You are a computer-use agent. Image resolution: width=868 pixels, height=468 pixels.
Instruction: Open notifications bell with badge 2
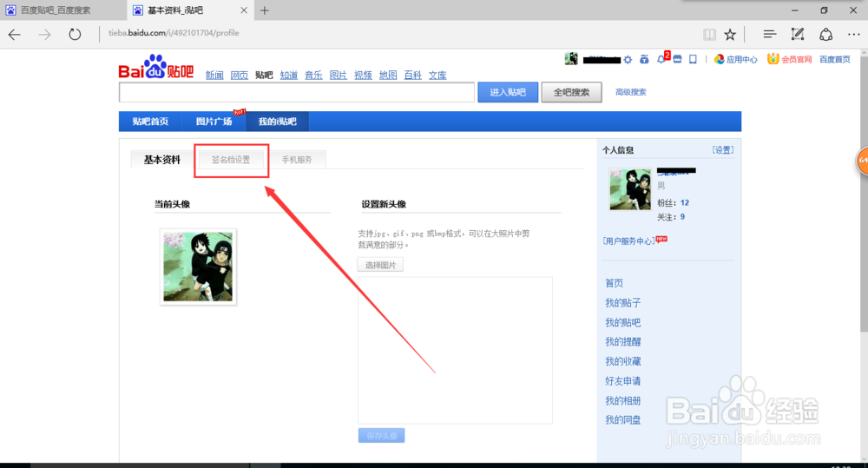coord(662,58)
